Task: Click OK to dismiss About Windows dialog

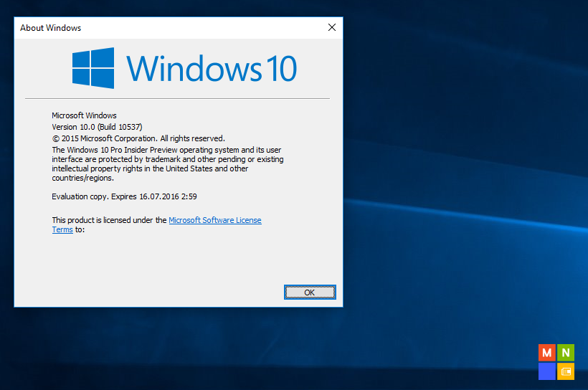Action: 310,292
